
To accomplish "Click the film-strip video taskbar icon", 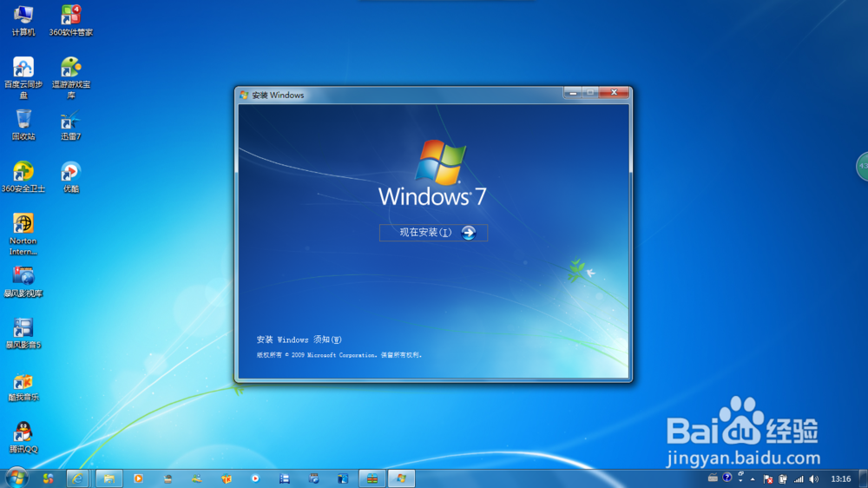I will (285, 478).
